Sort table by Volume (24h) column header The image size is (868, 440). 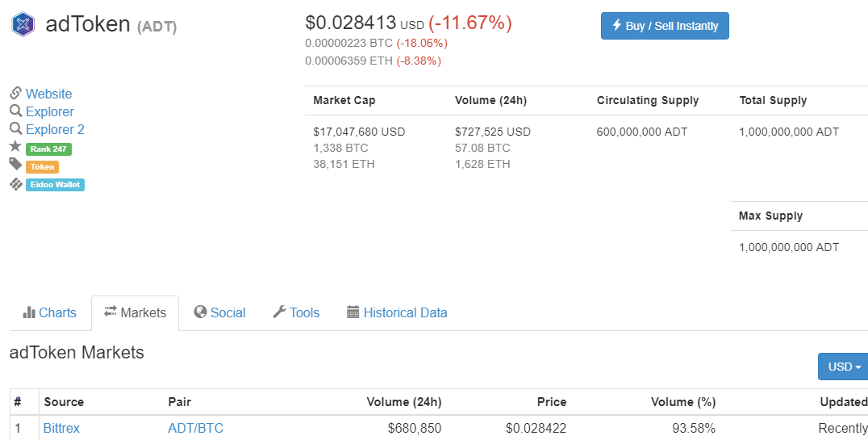(x=403, y=402)
